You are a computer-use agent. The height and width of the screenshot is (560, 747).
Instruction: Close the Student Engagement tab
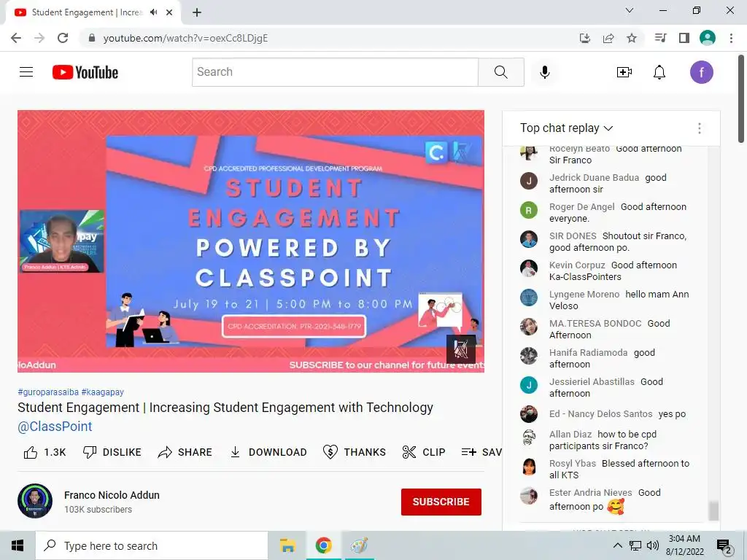point(169,12)
